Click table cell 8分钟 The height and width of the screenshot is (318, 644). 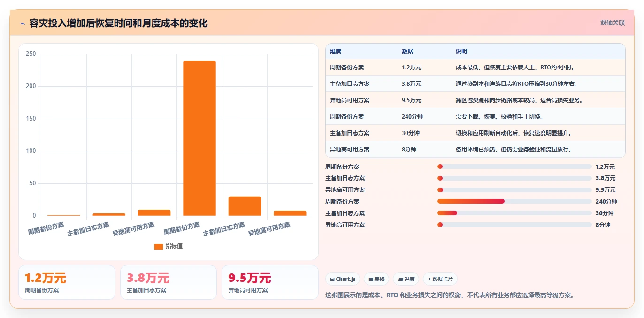click(x=409, y=150)
